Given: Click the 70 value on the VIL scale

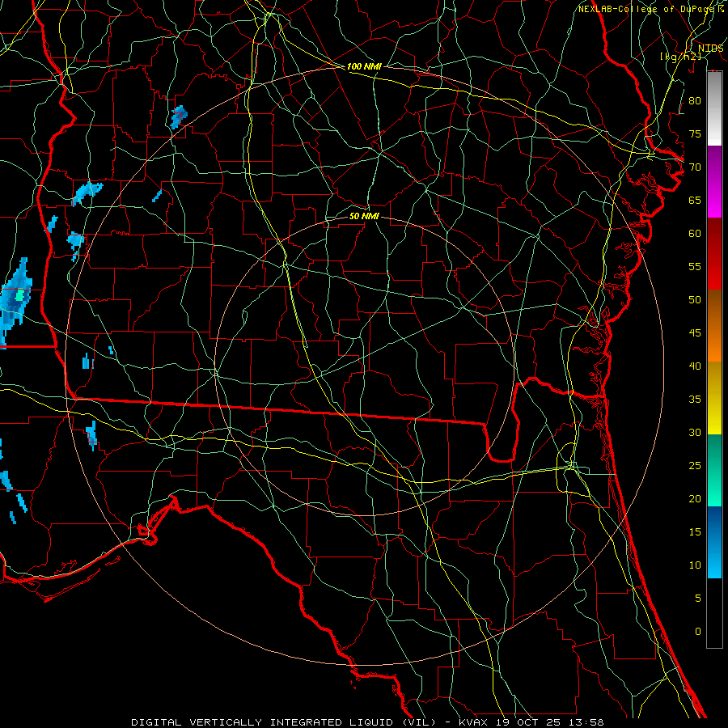Looking at the screenshot, I should [695, 167].
